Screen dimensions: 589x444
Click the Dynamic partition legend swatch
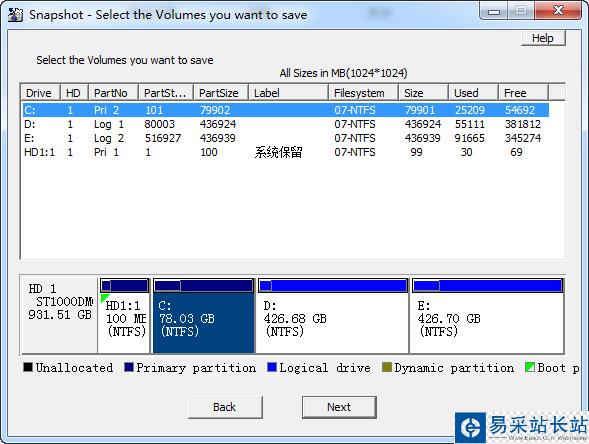click(387, 367)
